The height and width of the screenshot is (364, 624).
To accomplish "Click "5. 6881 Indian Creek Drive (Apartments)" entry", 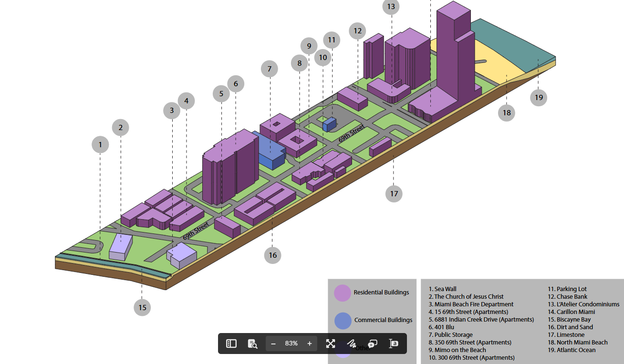I will pyautogui.click(x=481, y=320).
